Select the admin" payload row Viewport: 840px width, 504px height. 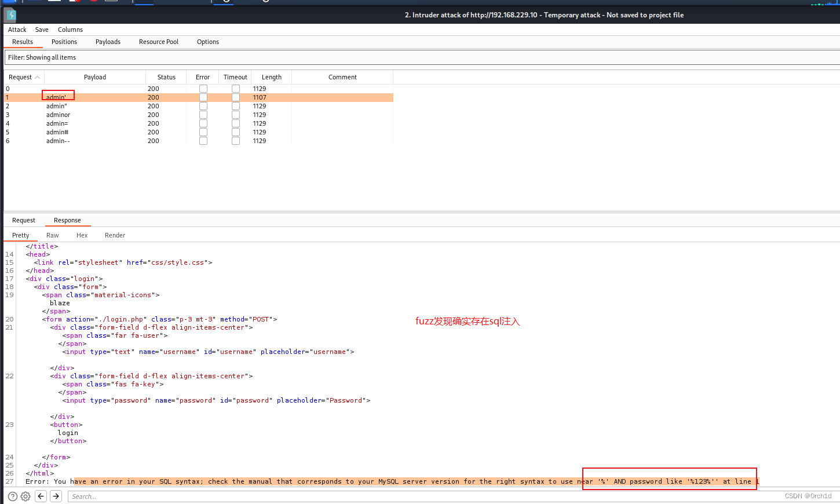pyautogui.click(x=199, y=106)
